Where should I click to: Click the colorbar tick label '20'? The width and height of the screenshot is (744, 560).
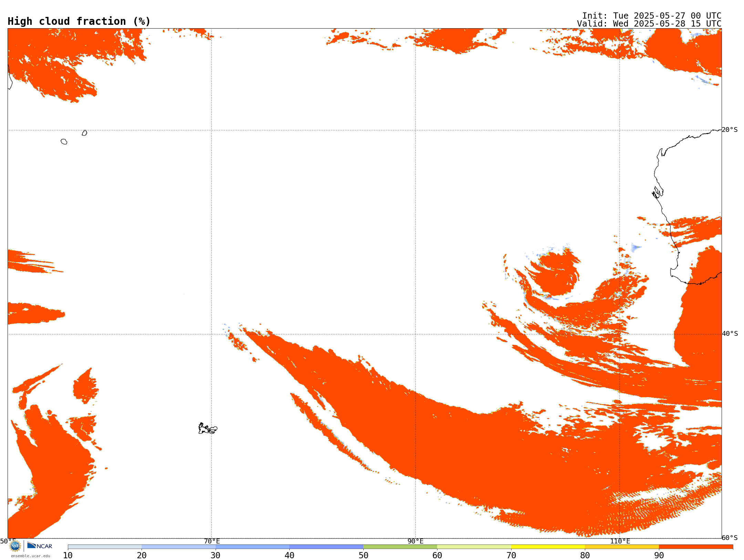(142, 555)
